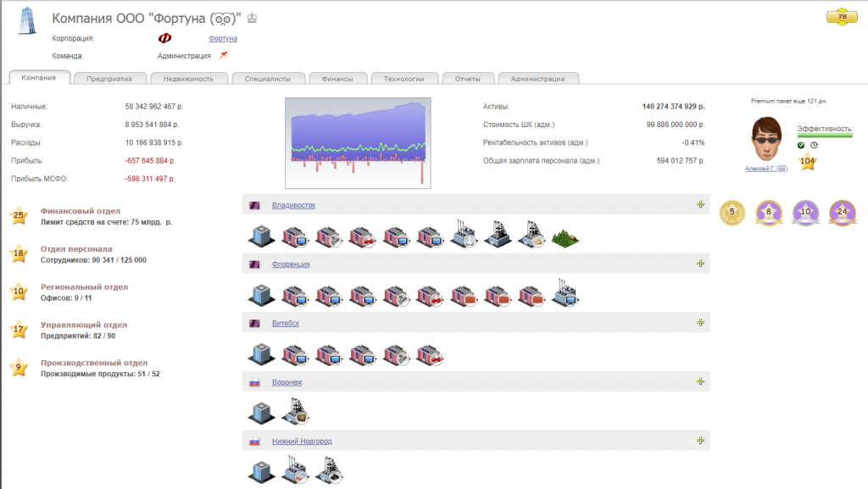Click the crown icon beside company name
Image resolution: width=868 pixels, height=489 pixels.
[x=252, y=18]
